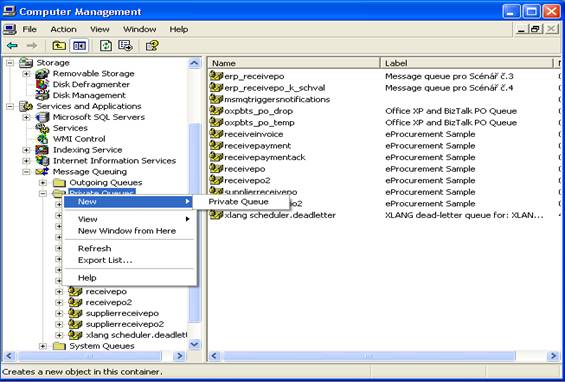
Task: Choose Private Queue from the New submenu
Action: 241,202
